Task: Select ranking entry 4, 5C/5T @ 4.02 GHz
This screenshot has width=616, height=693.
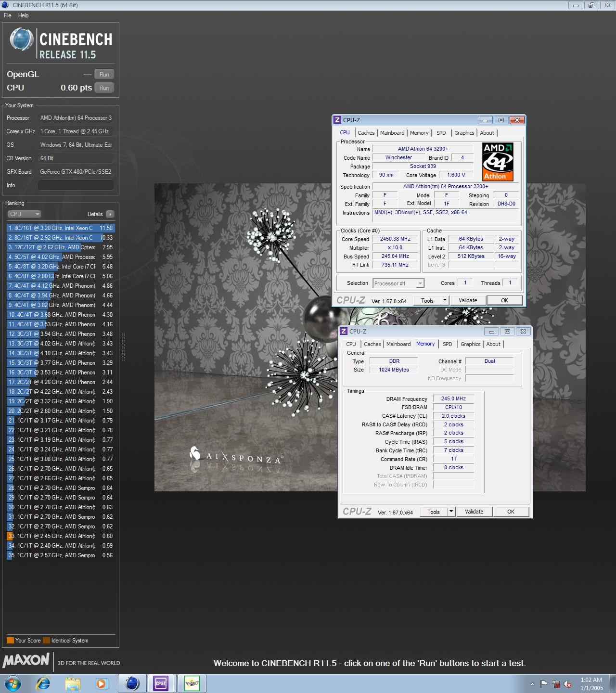Action: 61,257
